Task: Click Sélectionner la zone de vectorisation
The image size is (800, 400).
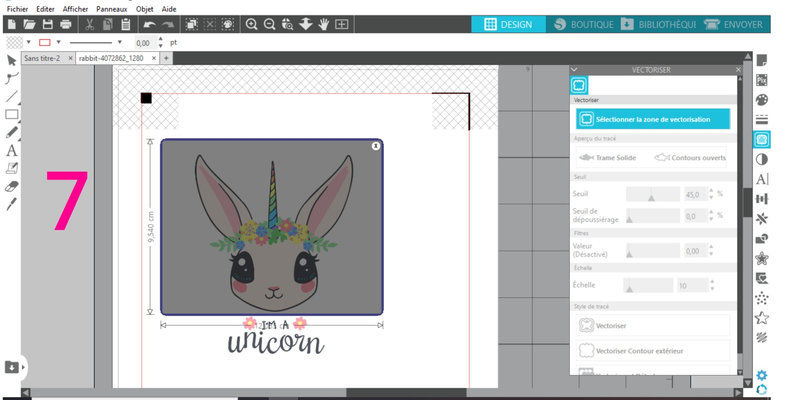Action: point(652,119)
